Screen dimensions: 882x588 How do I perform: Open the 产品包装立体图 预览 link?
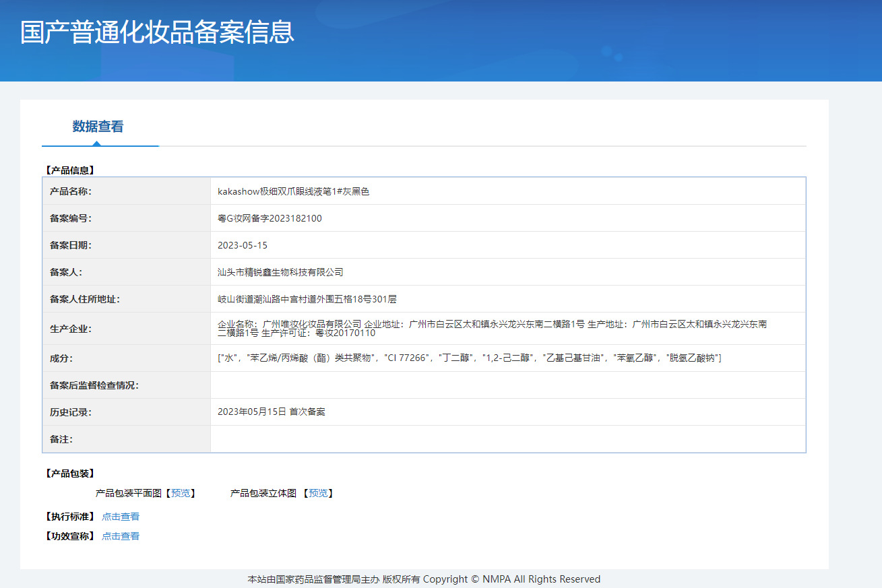coord(318,494)
